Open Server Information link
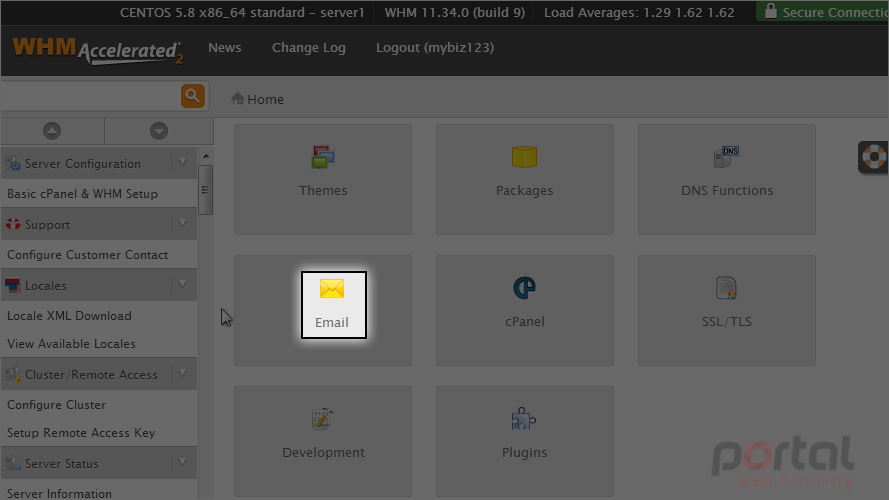Image resolution: width=889 pixels, height=500 pixels. point(59,493)
